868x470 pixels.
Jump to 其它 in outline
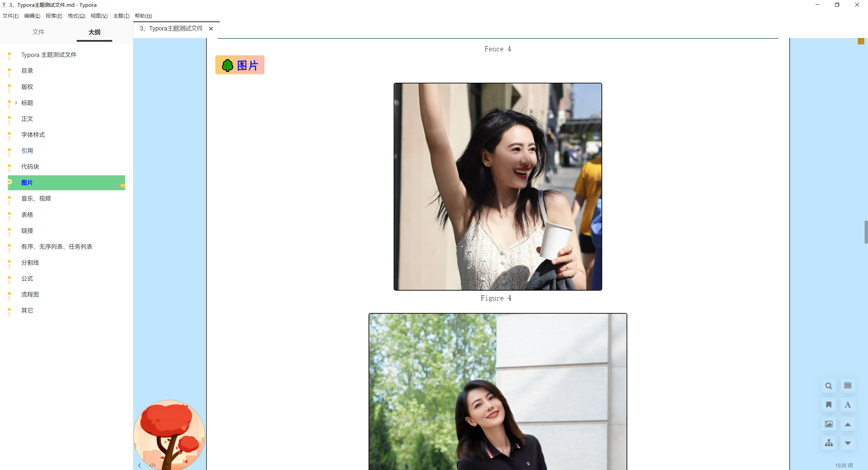pos(27,310)
